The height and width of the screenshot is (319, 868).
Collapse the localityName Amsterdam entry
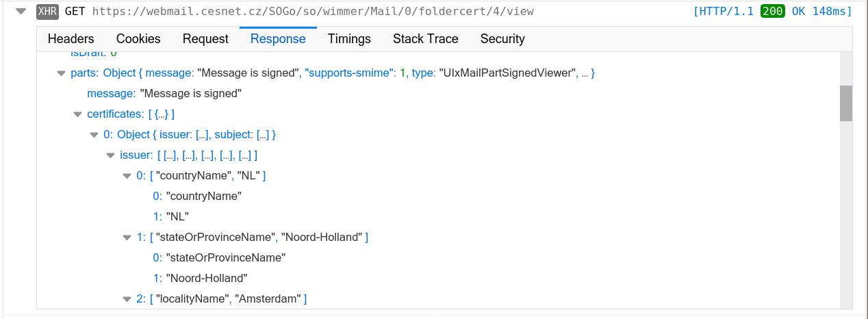tap(127, 299)
